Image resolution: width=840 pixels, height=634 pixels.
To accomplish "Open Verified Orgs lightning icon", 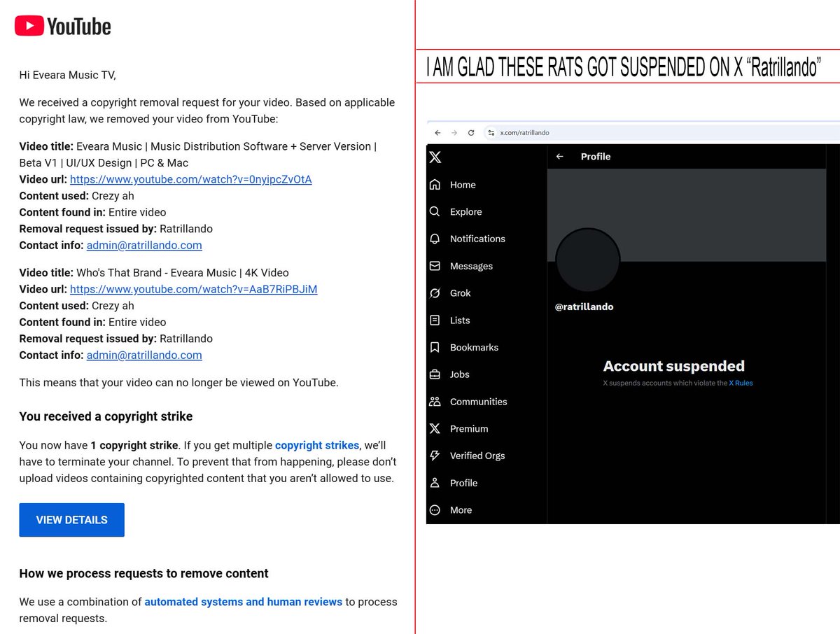I will (x=435, y=456).
